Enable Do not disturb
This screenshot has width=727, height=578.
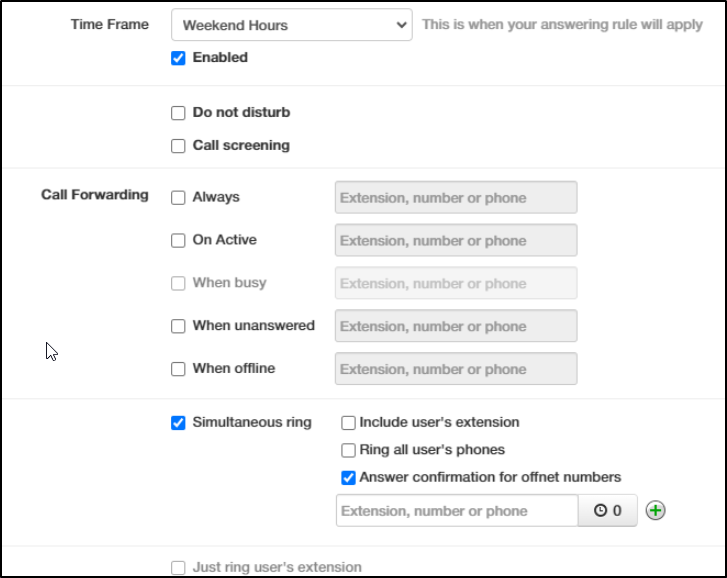pyautogui.click(x=179, y=113)
